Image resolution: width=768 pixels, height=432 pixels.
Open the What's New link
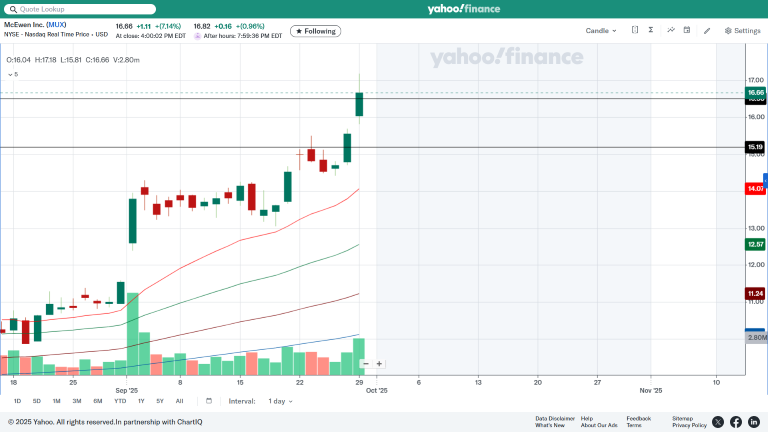point(550,425)
